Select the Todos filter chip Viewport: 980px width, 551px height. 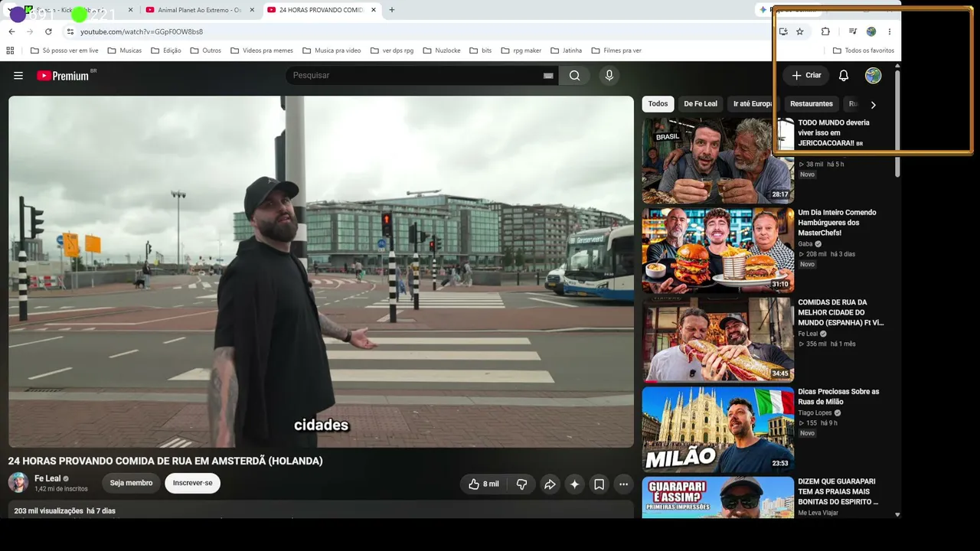point(658,104)
